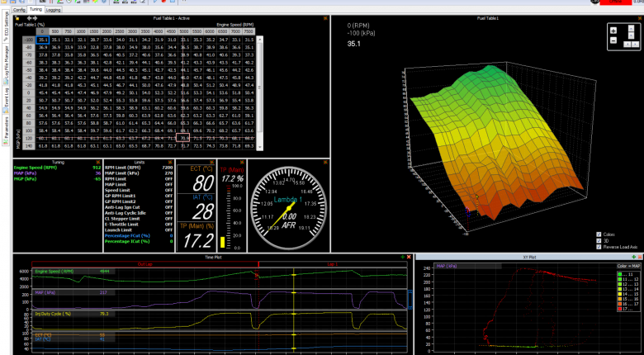644x355 pixels.
Task: Click the 140 kPa row header
Action: [29, 146]
